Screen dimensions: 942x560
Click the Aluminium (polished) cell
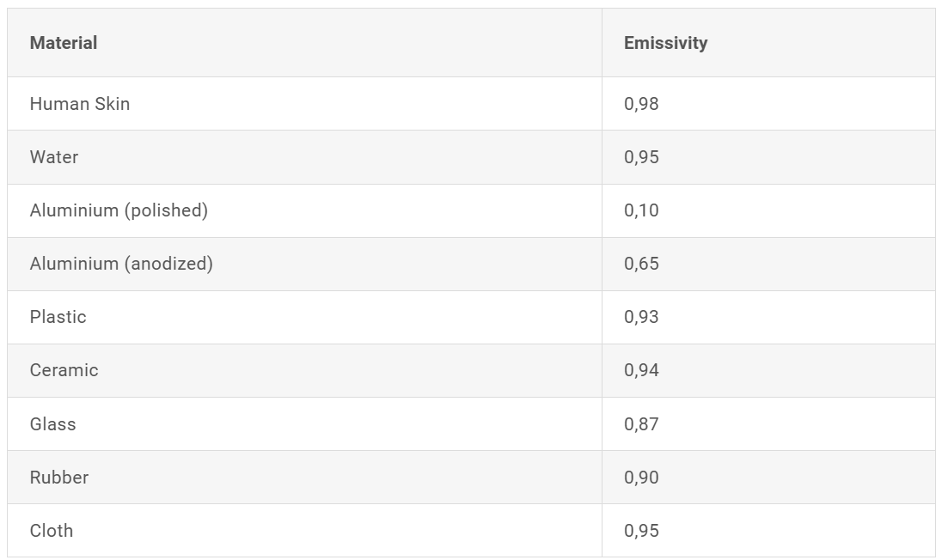[304, 210]
